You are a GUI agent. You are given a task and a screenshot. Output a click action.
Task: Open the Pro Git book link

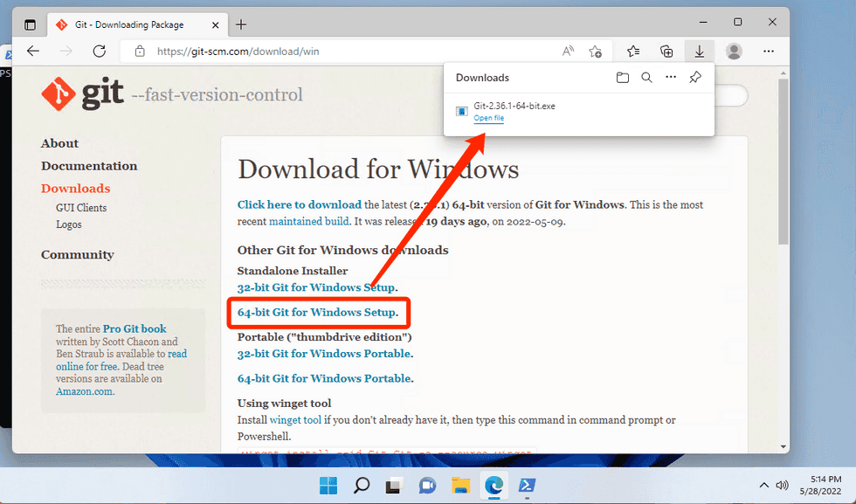[x=135, y=328]
